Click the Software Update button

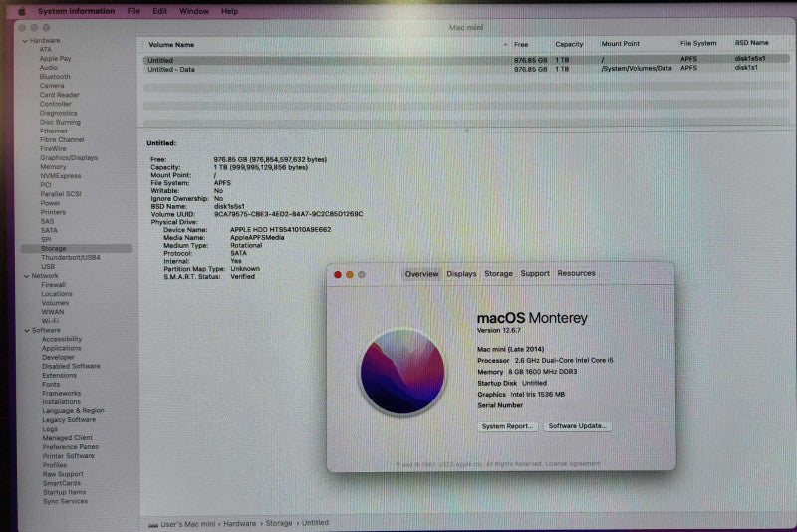(x=578, y=426)
